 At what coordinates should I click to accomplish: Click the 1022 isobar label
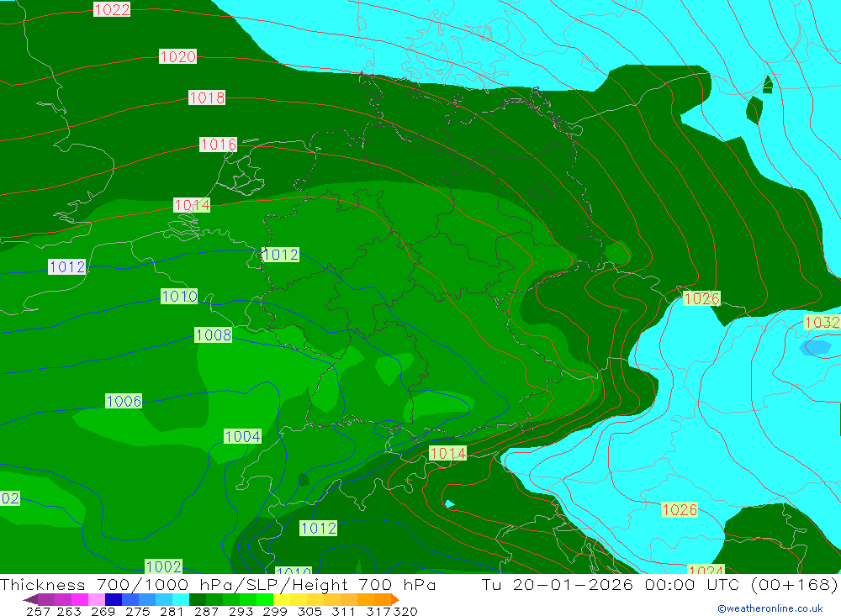coord(112,9)
